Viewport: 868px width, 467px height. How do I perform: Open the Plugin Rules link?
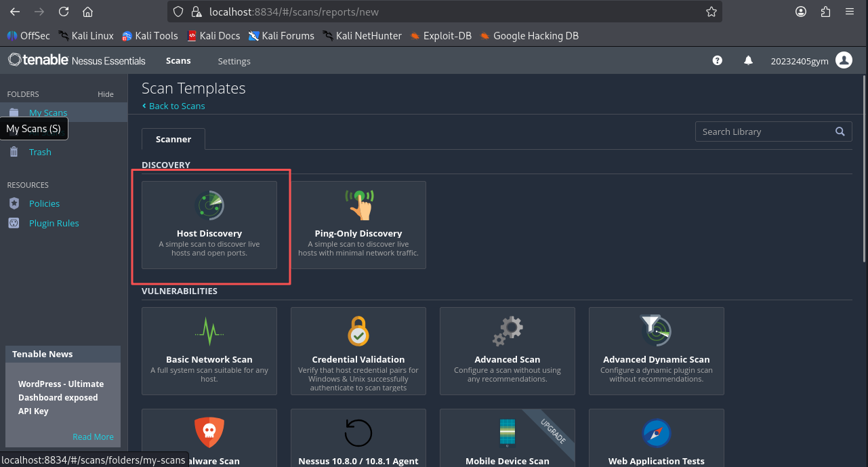click(54, 223)
